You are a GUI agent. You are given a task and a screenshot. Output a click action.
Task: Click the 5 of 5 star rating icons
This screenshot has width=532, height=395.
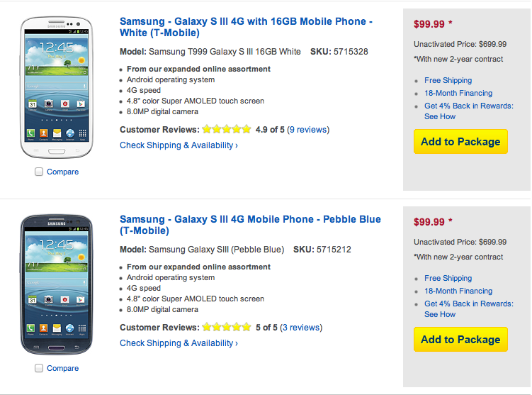pos(227,328)
